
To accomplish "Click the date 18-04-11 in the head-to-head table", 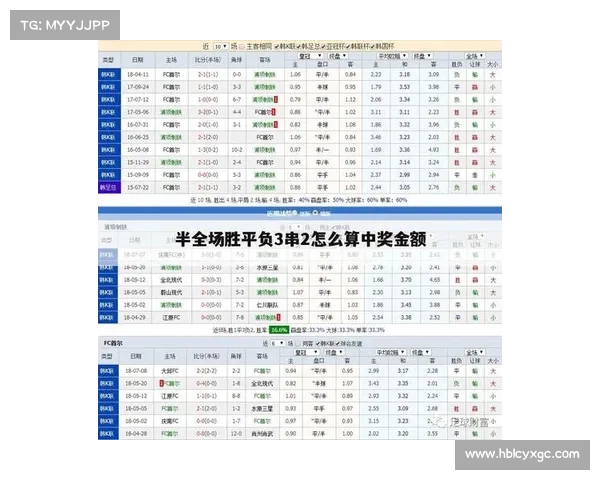I will click(x=138, y=74).
